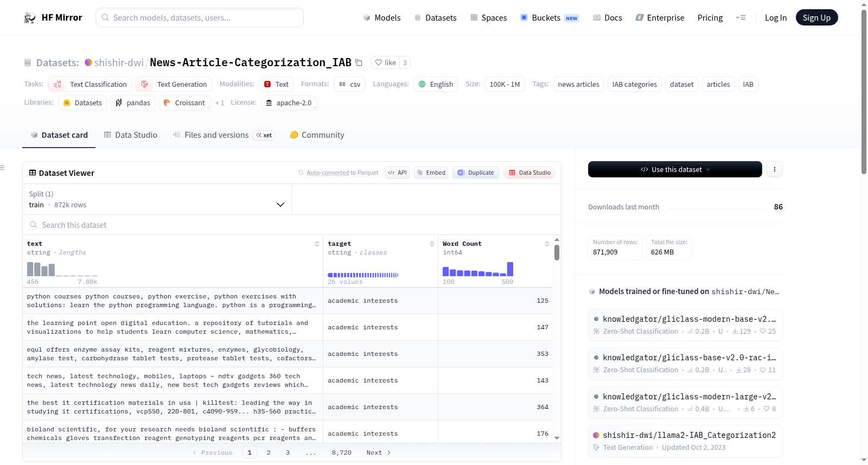
Task: Open the Enterprise menu item
Action: point(660,17)
